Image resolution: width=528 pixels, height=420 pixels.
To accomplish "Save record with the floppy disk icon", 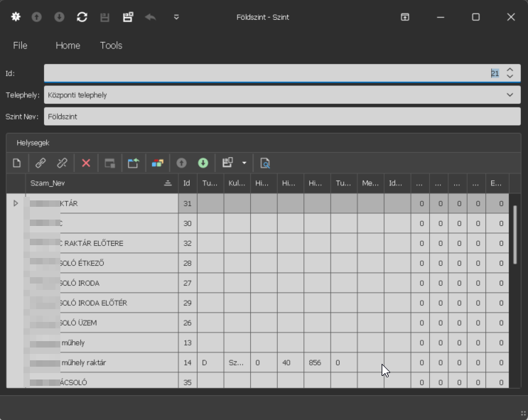I will pos(104,17).
